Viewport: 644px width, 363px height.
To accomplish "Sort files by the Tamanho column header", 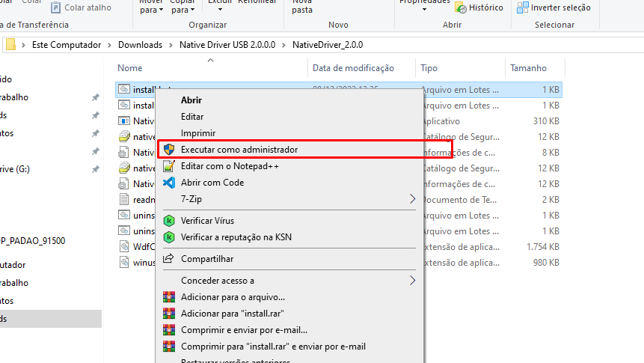I will (528, 68).
